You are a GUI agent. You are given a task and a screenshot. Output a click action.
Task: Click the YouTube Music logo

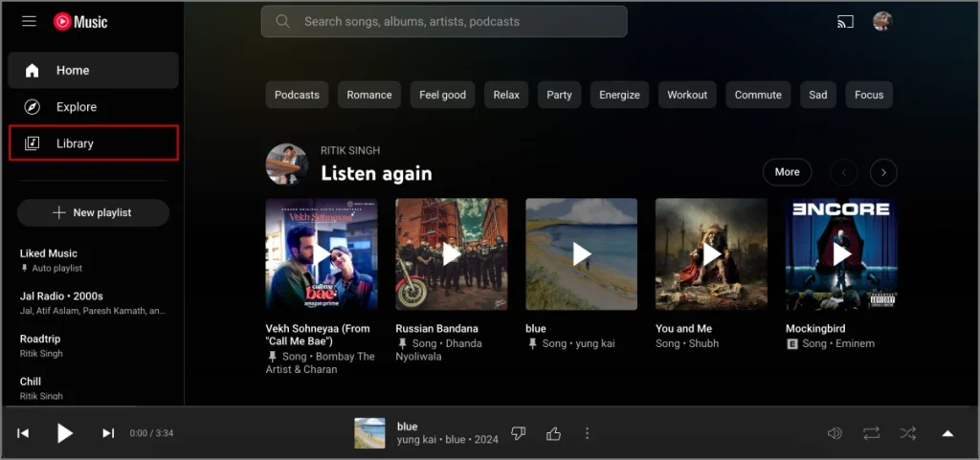tap(80, 22)
